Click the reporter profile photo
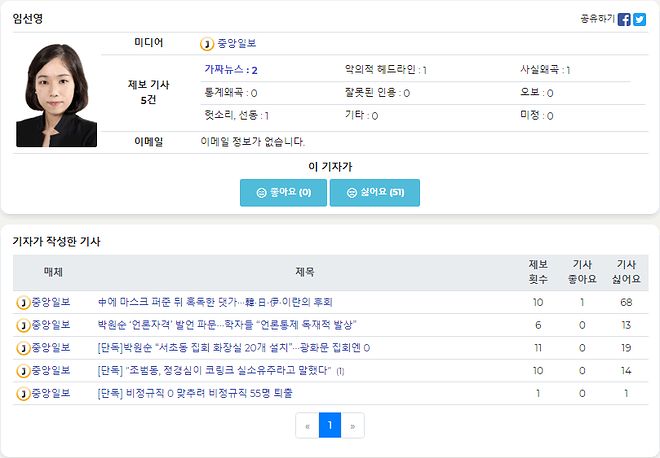This screenshot has width=660, height=458. click(56, 96)
